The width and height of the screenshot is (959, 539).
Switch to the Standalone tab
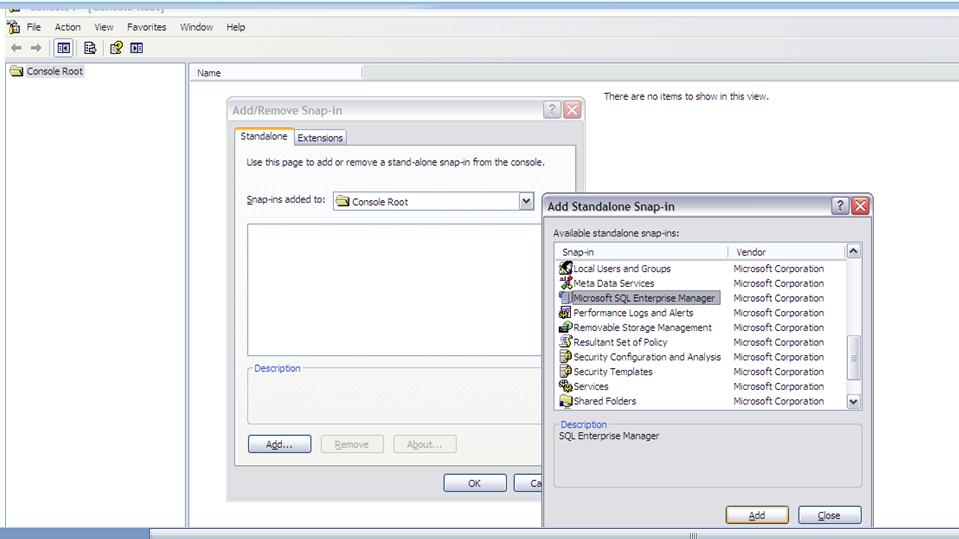(264, 136)
